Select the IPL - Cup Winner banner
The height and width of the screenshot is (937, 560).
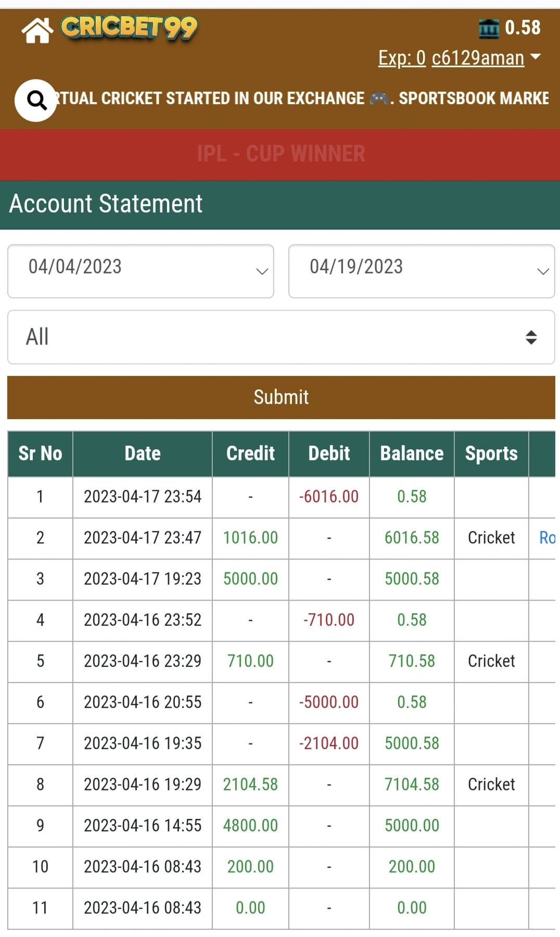281,154
